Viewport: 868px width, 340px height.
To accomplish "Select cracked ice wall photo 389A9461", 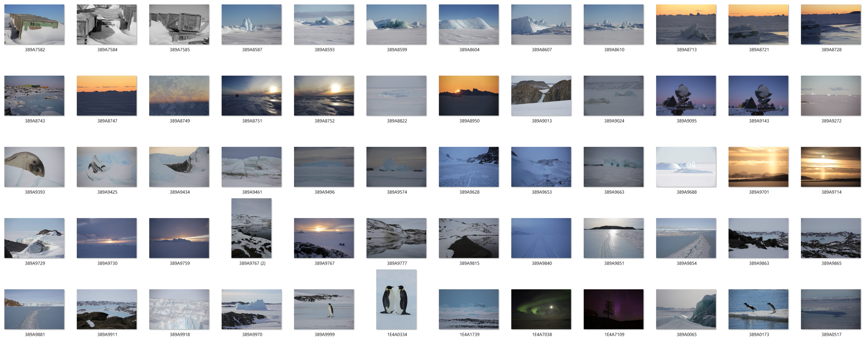I will [251, 167].
